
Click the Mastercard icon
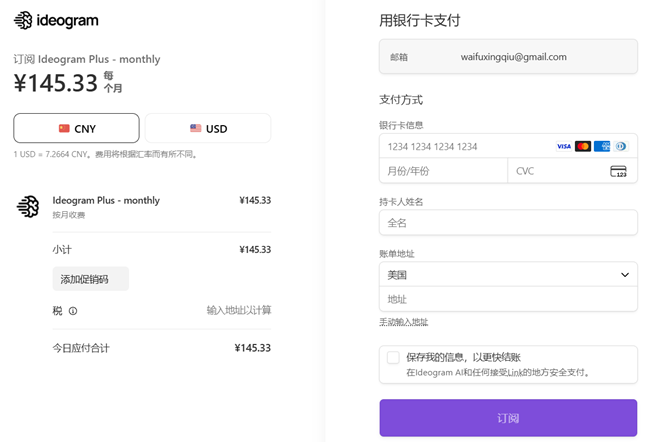coord(583,146)
